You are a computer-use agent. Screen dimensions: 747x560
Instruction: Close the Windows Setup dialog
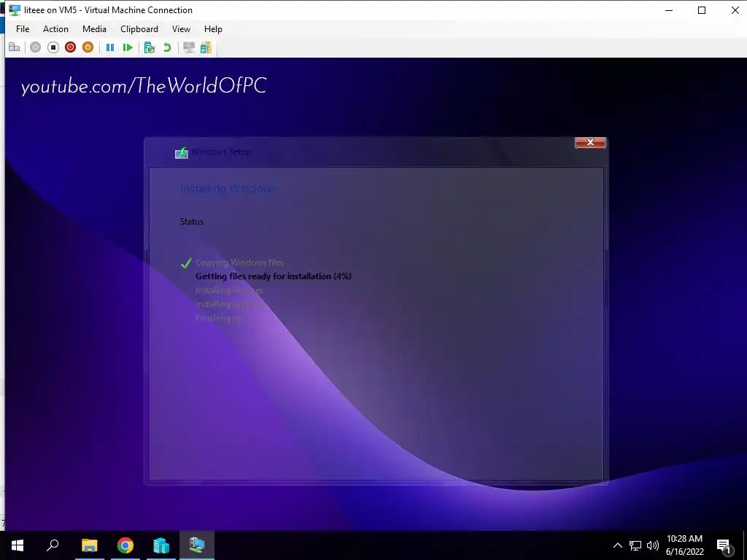click(590, 142)
